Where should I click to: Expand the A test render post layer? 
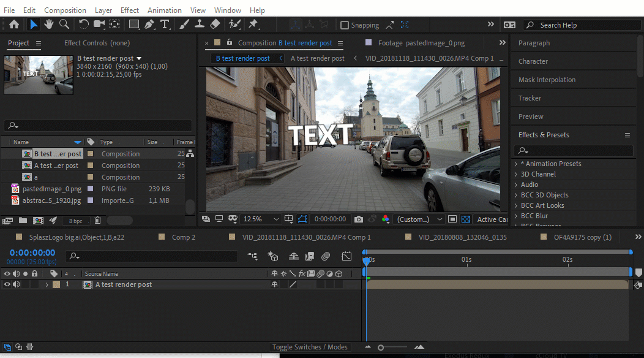(x=47, y=284)
